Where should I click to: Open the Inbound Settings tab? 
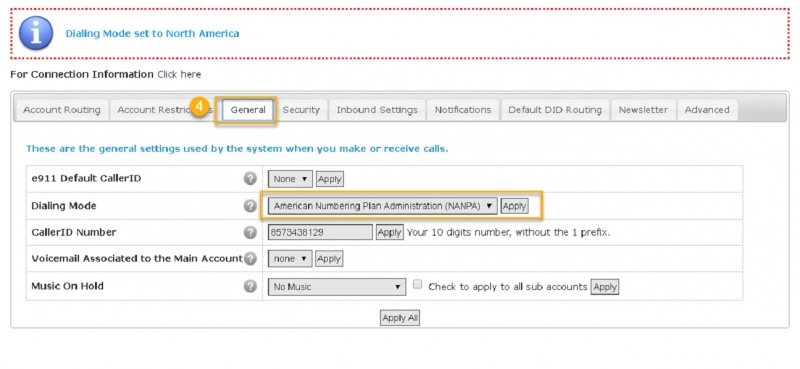click(x=377, y=110)
